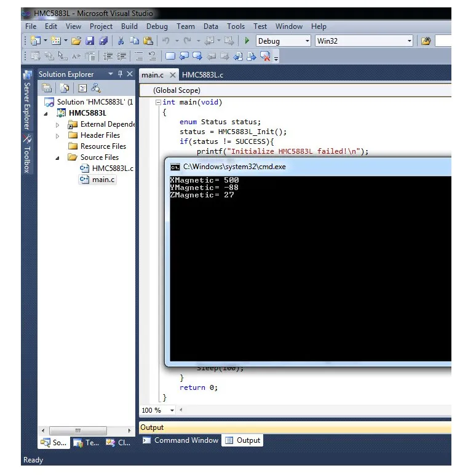
Task: Collapse the int main(void) code block
Action: 158,102
